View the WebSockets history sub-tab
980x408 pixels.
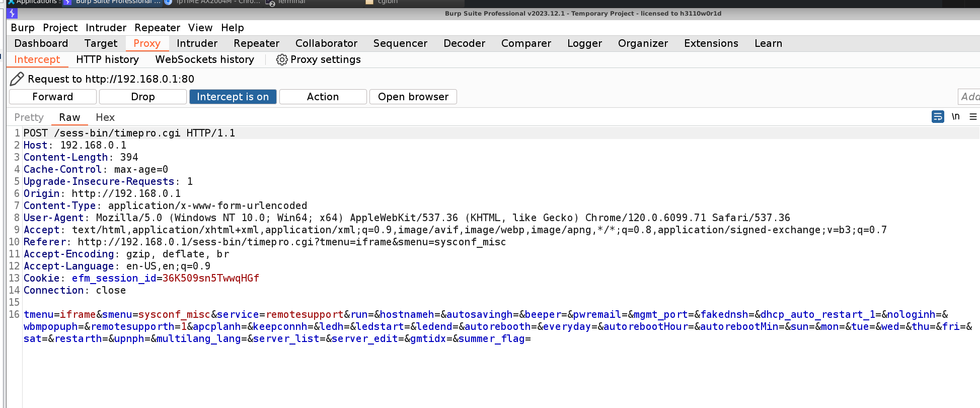[x=205, y=59]
